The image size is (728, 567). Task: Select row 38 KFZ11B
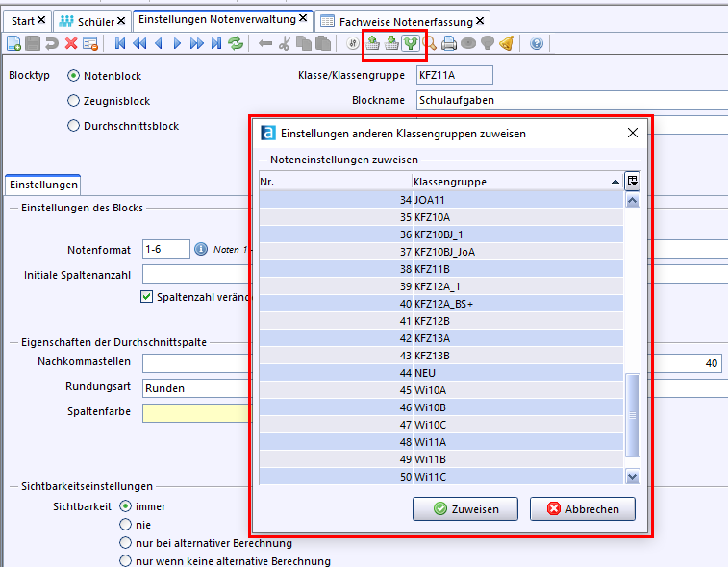click(x=441, y=269)
